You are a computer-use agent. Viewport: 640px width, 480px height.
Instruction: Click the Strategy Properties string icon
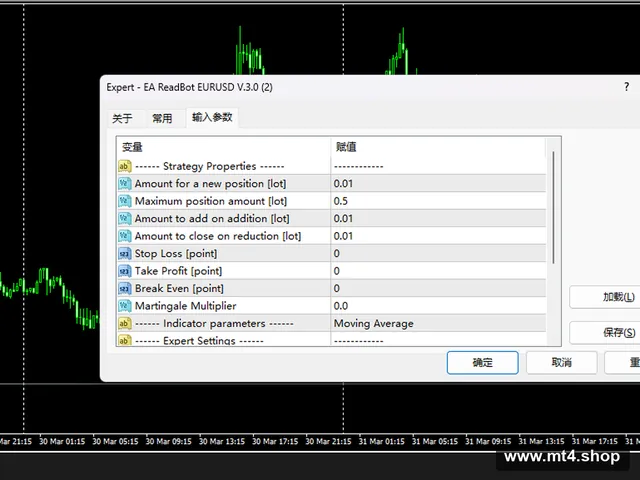[x=124, y=166]
